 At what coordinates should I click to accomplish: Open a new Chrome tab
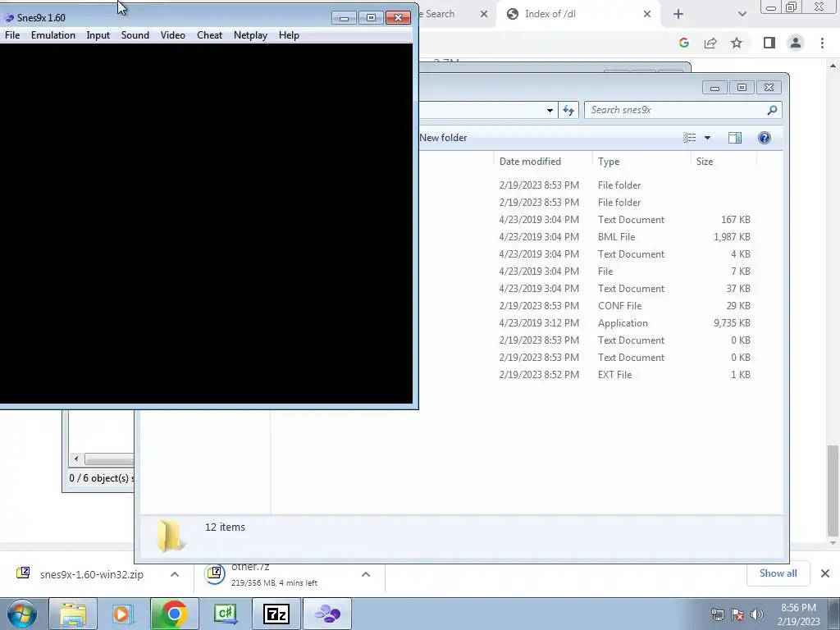coord(678,14)
